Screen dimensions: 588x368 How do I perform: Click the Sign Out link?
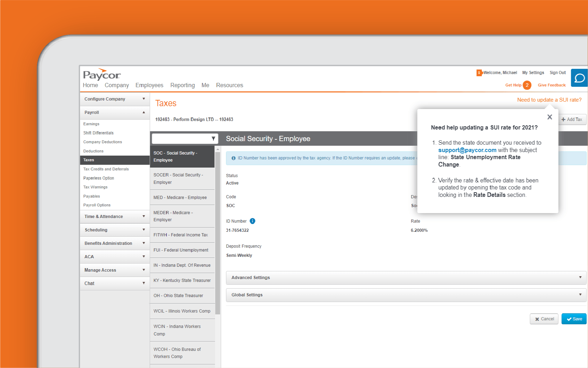coord(558,73)
